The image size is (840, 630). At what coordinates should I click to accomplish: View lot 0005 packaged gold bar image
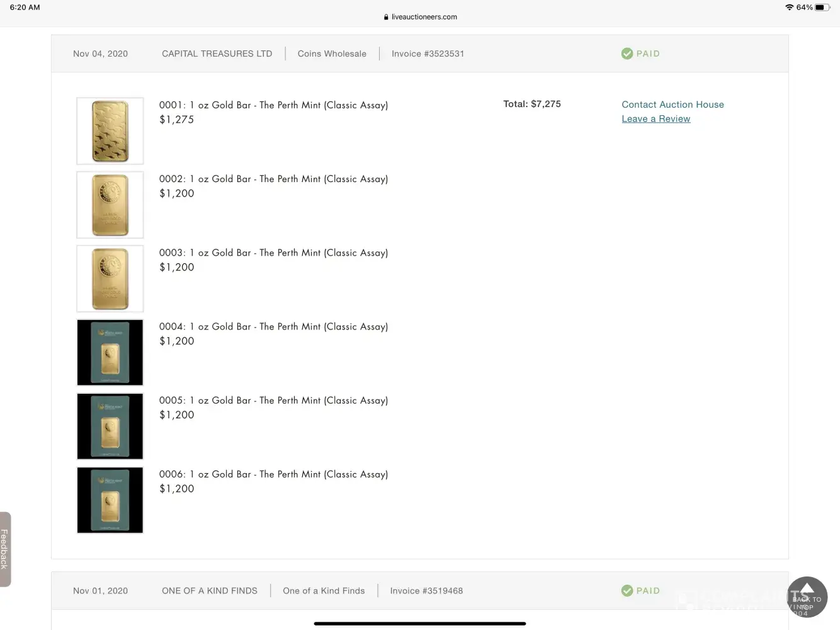point(110,426)
